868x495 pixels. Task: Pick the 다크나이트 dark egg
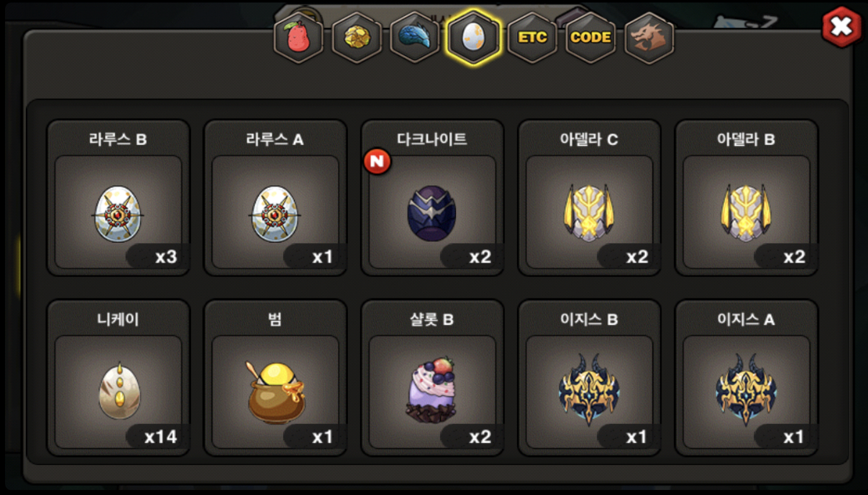[x=432, y=198]
